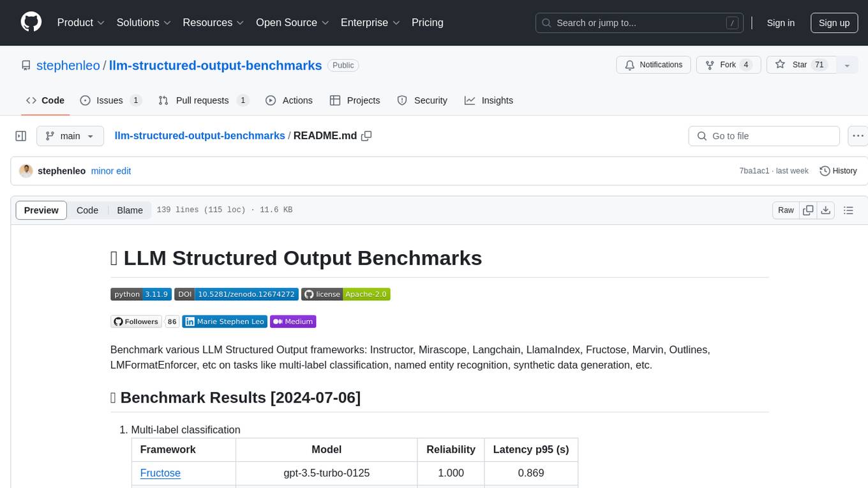Viewport: 868px width, 488px height.
Task: Expand the Resources menu
Action: tap(213, 22)
